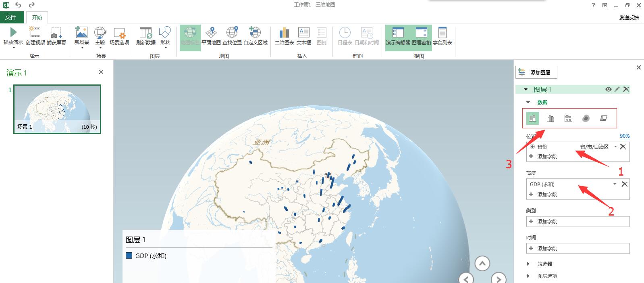Toggle 地图标签 map labels
Viewport: 644px width, 283px height.
[190, 38]
